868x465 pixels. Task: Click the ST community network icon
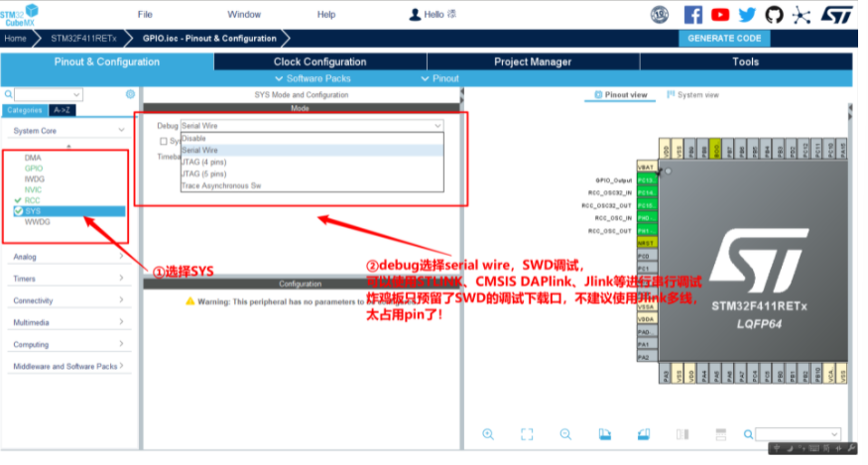(801, 15)
